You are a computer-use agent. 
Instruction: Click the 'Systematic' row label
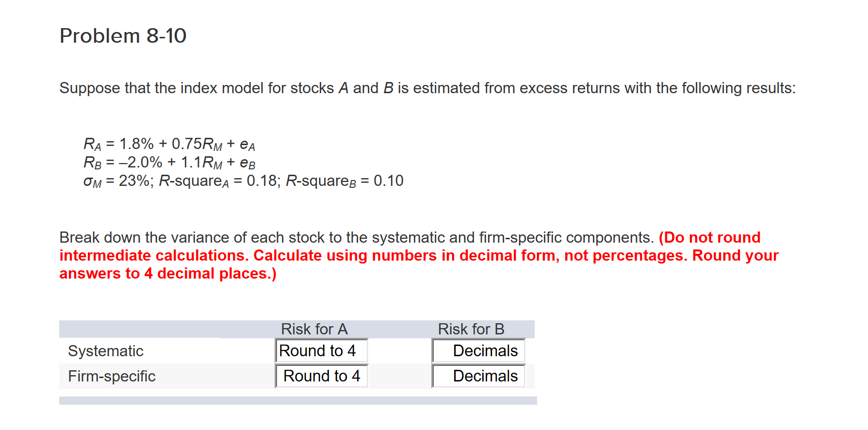pyautogui.click(x=105, y=350)
